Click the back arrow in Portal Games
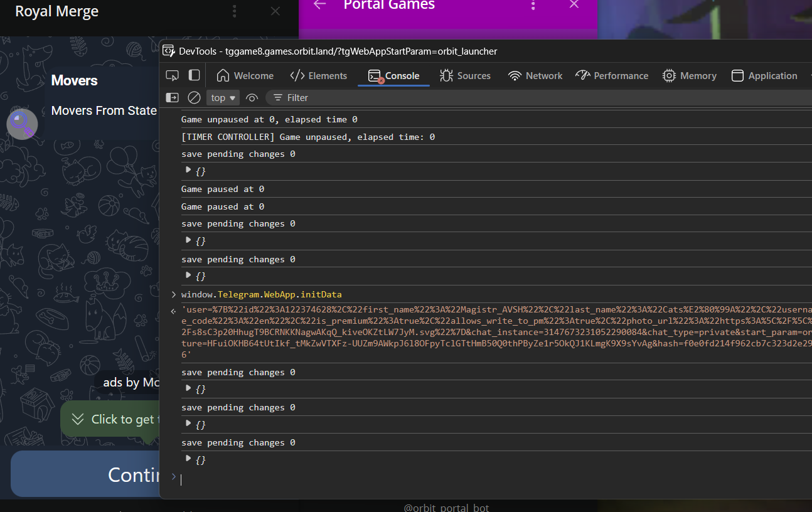 pos(319,5)
